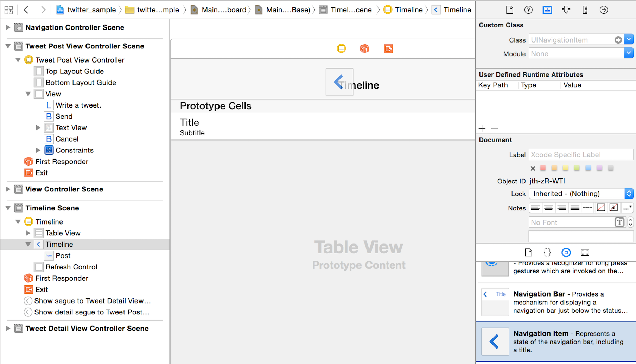Expand the Text View tree item
Viewport: 636px width, 364px height.
(x=38, y=128)
